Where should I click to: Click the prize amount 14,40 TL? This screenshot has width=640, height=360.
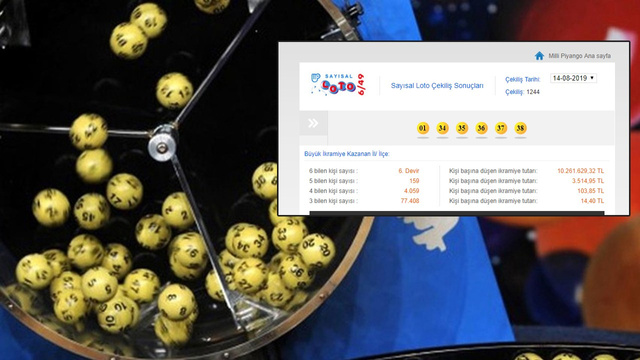click(592, 201)
